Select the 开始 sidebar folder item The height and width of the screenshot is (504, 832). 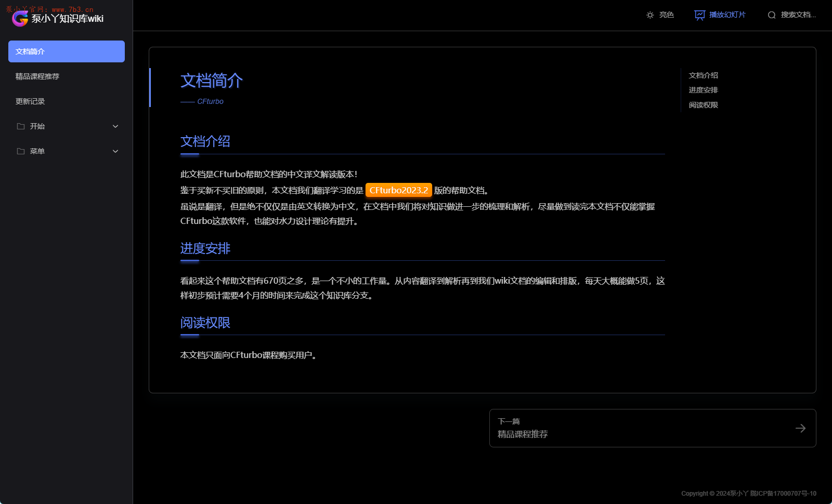tap(67, 126)
